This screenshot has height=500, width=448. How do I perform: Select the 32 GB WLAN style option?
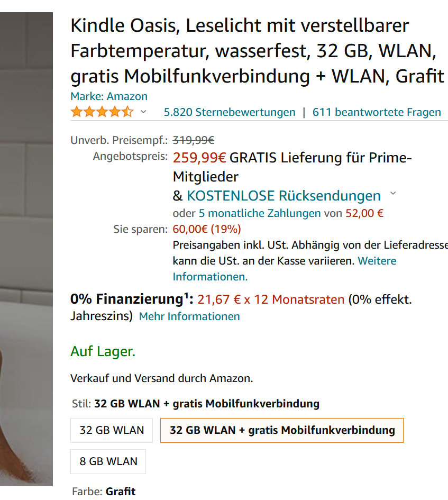click(x=112, y=431)
